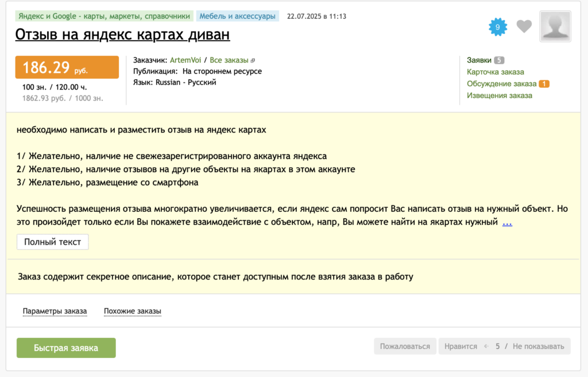Add order to favorites with heart icon
This screenshot has height=377, width=588.
tap(524, 26)
